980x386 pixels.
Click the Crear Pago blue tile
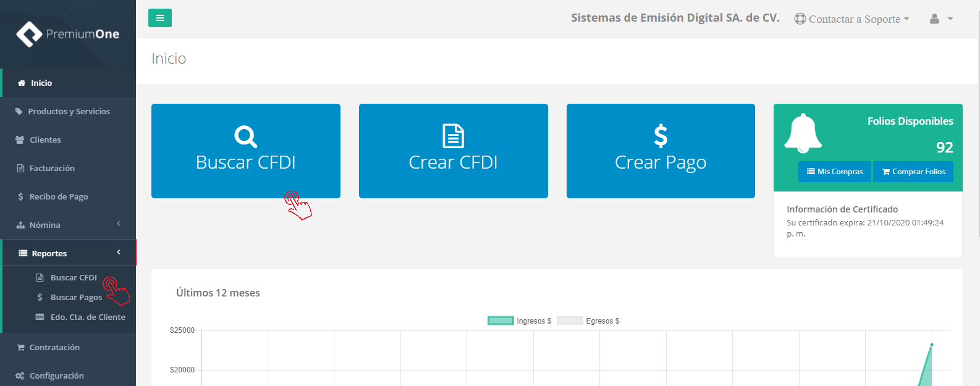[x=661, y=151]
